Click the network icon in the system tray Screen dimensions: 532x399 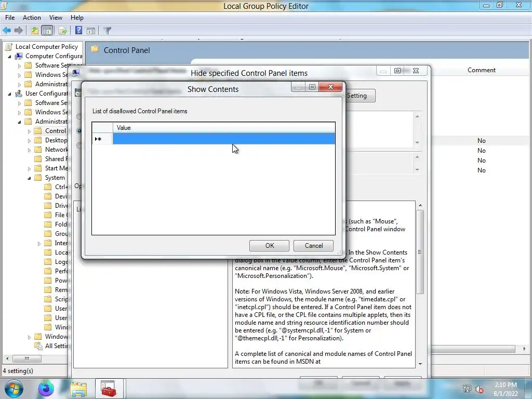[467, 389]
